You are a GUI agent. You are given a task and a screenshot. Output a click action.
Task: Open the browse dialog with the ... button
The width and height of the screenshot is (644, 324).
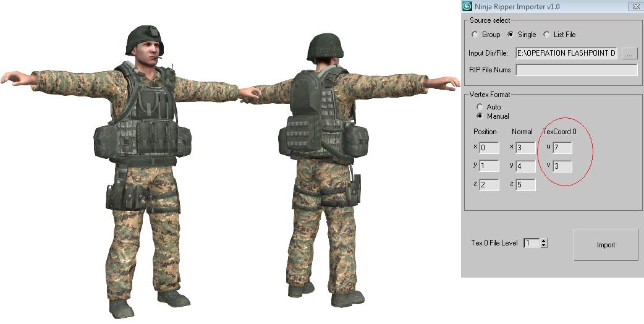[630, 53]
